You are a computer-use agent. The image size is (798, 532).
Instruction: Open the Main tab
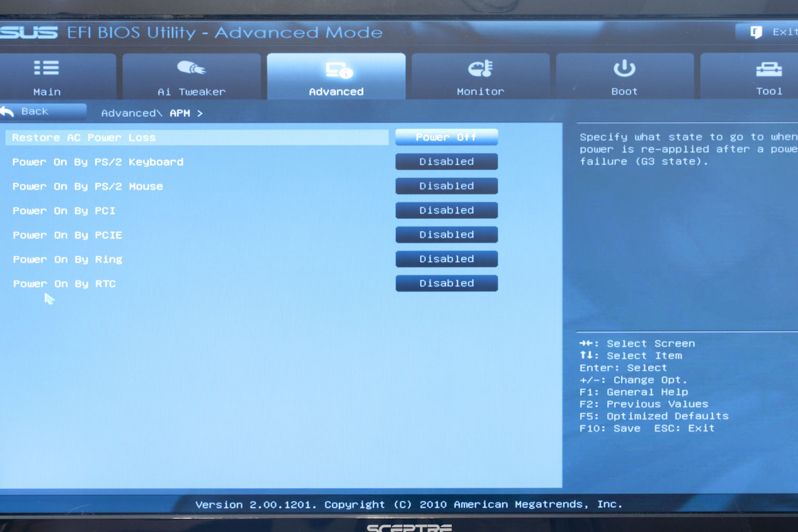point(57,76)
